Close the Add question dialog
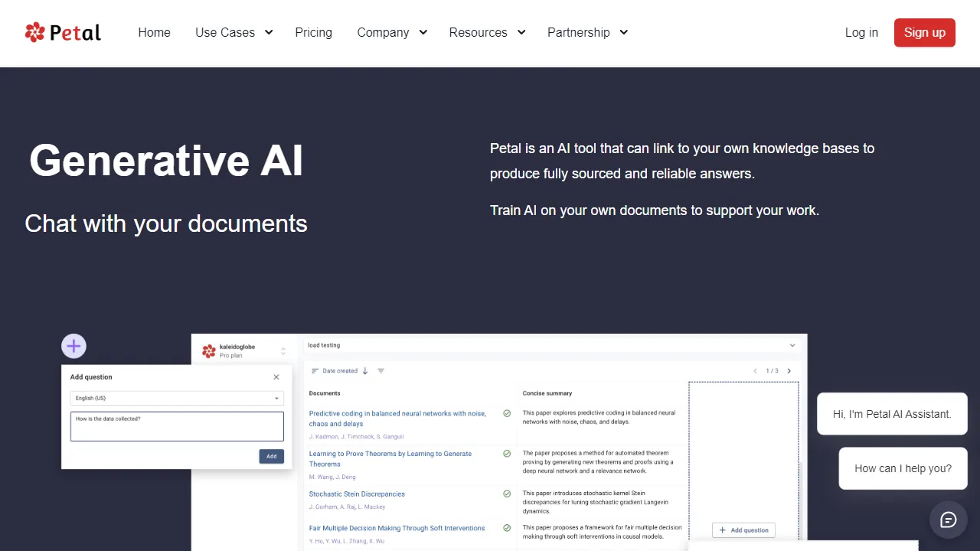Viewport: 980px width, 551px height. [276, 377]
